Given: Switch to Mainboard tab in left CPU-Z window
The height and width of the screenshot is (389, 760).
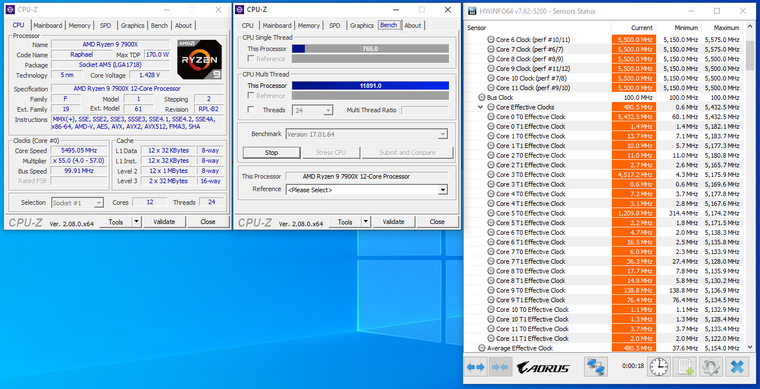Looking at the screenshot, I should 48,26.
